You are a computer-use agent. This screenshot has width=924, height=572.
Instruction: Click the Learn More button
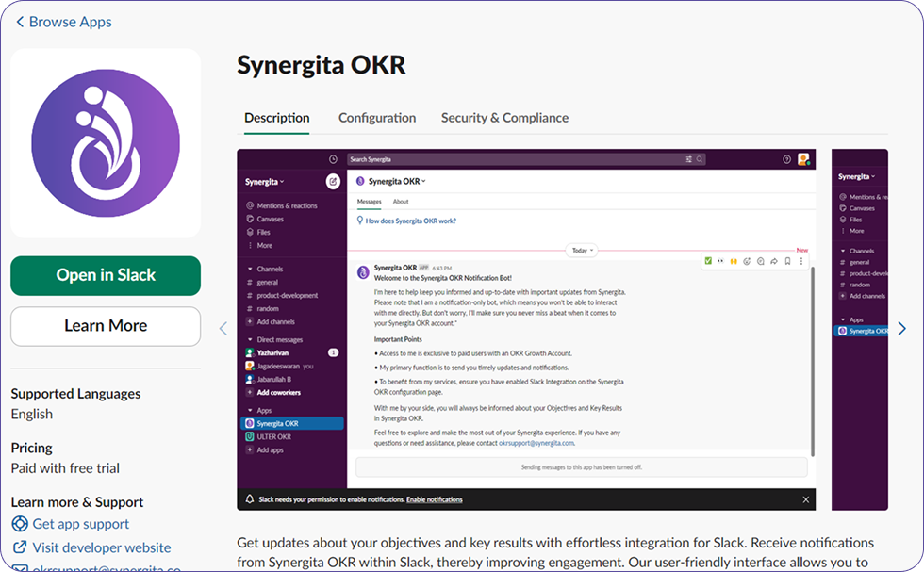pyautogui.click(x=106, y=326)
